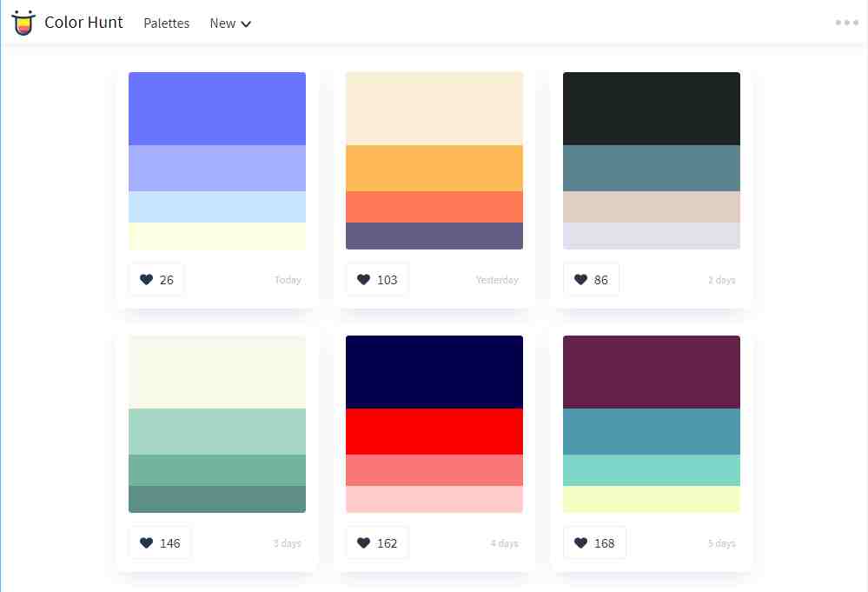Viewport: 868px width, 592px height.
Task: Click the Color Hunt logo icon
Action: click(23, 23)
